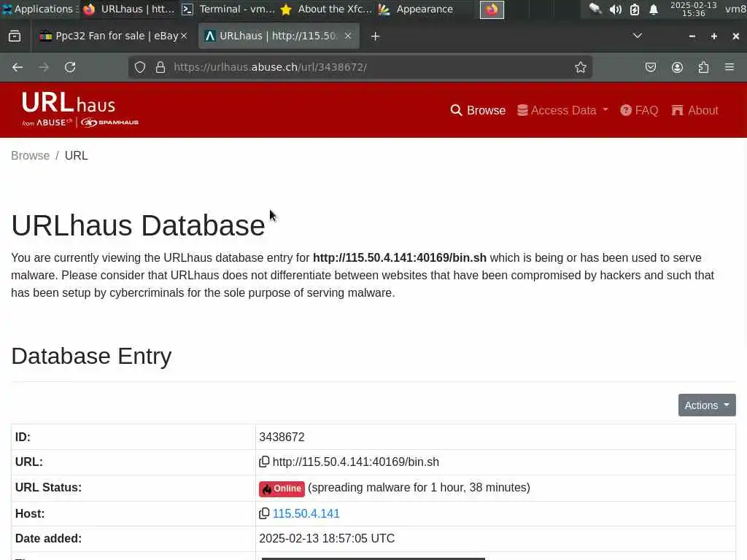Open the tracking protection shield icon
This screenshot has height=560, width=747.
click(139, 67)
